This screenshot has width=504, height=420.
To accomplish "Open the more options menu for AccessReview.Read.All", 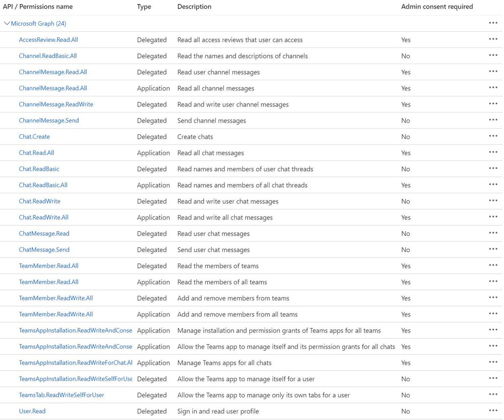I will [493, 39].
